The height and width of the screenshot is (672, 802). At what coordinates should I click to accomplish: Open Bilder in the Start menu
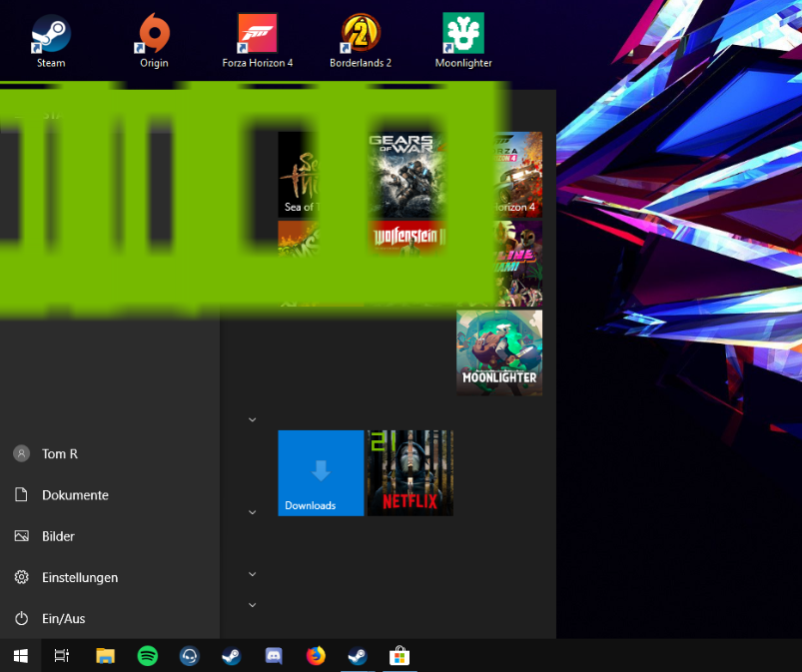[110, 536]
